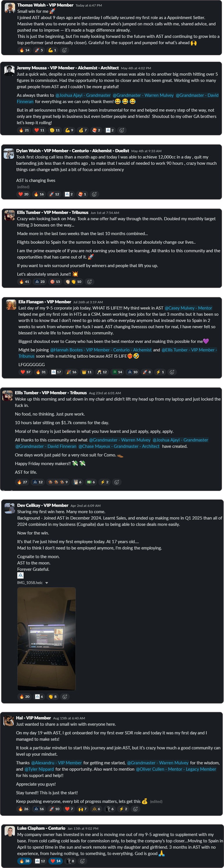Add a reaction to Ella Flanagan's message
Screen dimensions: 224x868
pos(172,372)
